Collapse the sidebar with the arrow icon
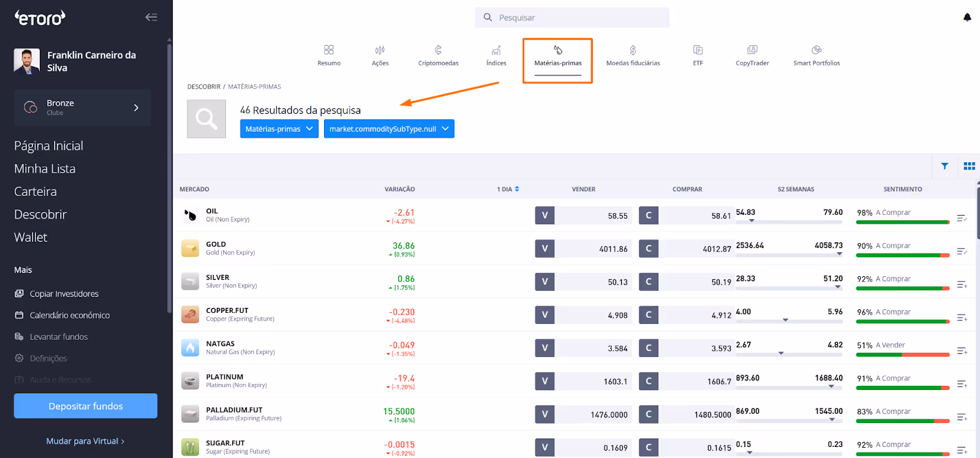980x458 pixels. pos(151,17)
